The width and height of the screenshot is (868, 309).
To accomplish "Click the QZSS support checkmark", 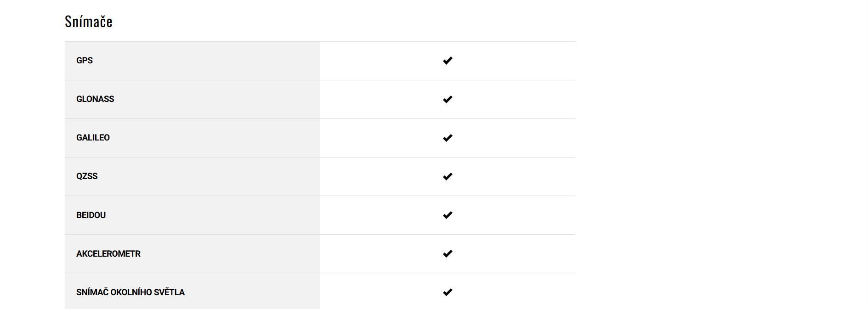I will 448,176.
